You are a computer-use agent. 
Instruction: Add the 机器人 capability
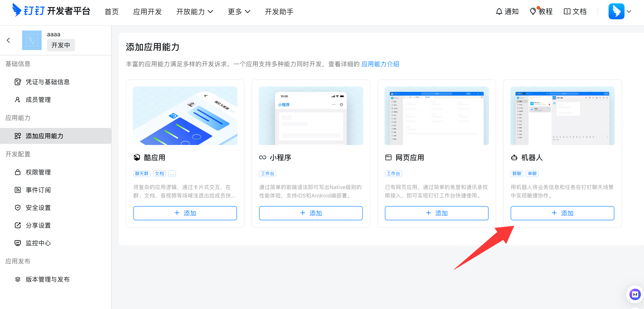point(562,213)
